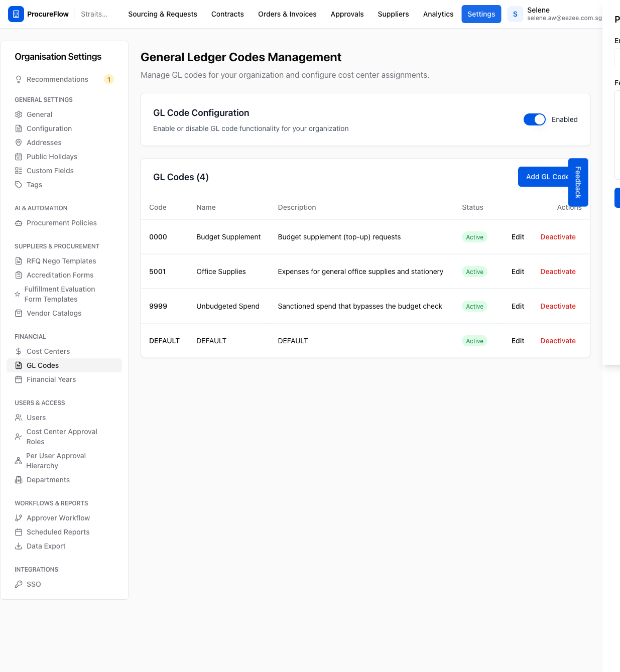Open the Financial Years settings page
Screen dimensions: 620x672
click(64, 379)
